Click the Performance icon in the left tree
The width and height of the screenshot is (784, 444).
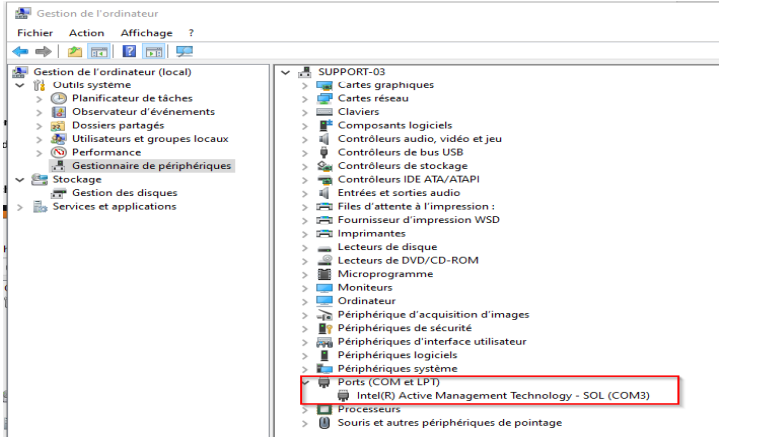click(60, 152)
